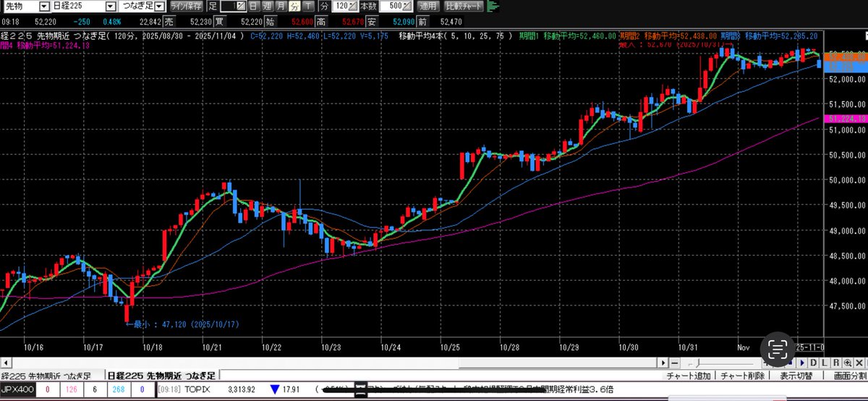The width and height of the screenshot is (868, 401).
Task: Click the 10/24 date axis label
Action: 391,348
